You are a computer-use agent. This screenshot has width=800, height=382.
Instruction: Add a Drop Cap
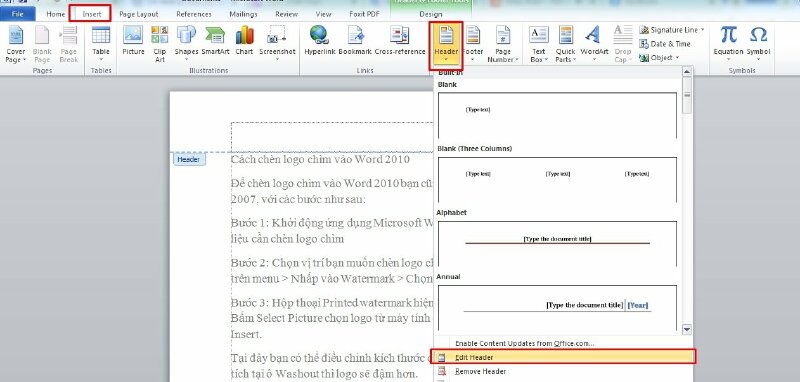coord(622,44)
